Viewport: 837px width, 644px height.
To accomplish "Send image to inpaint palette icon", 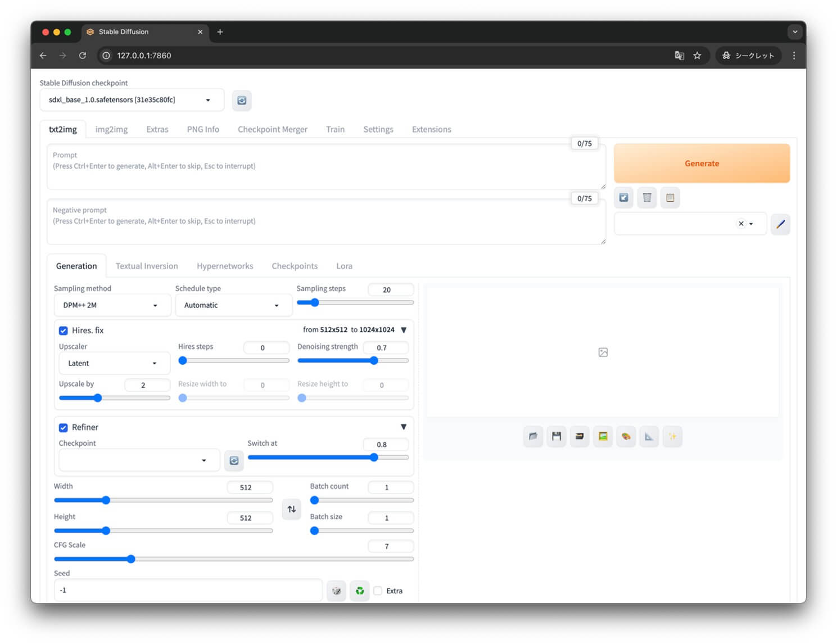I will [626, 436].
